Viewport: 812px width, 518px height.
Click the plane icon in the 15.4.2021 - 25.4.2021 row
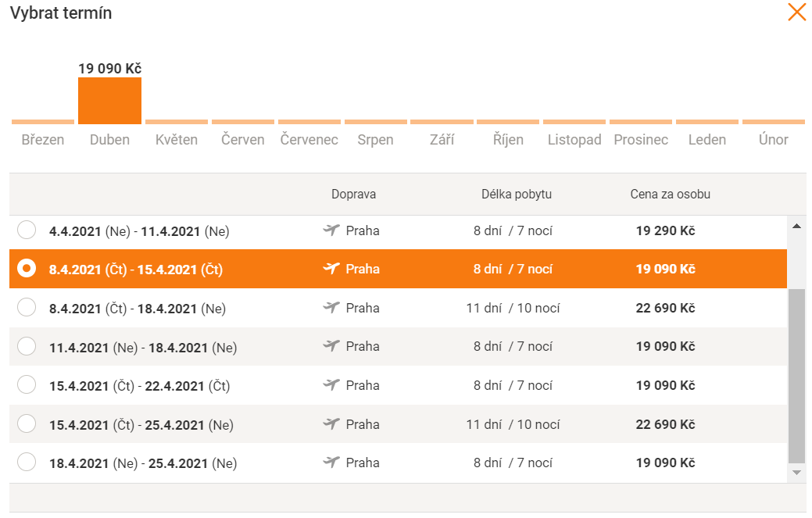pos(331,423)
